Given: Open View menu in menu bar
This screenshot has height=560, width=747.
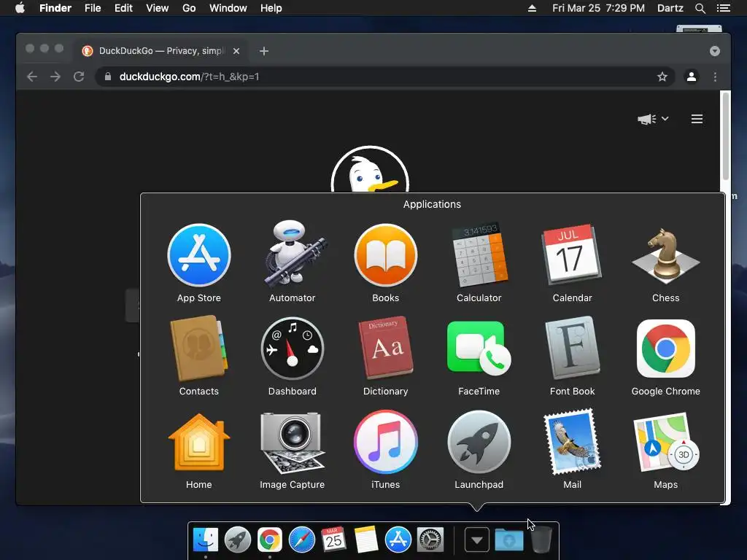Looking at the screenshot, I should pos(158,8).
